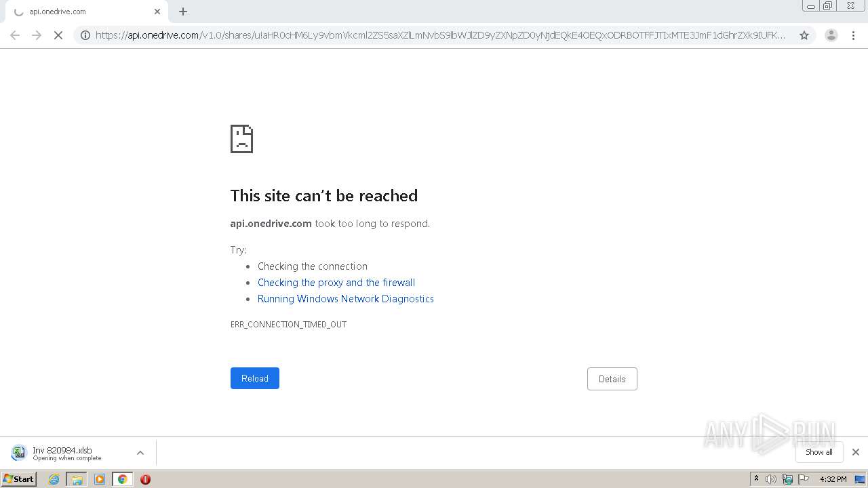Click the sad page error icon
Screen dimensions: 868x488
pyautogui.click(x=241, y=139)
